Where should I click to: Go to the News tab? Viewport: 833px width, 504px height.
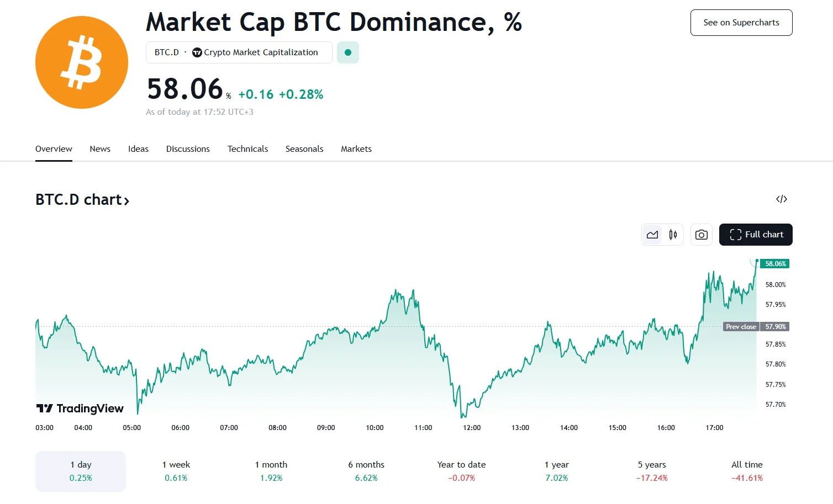pyautogui.click(x=100, y=149)
